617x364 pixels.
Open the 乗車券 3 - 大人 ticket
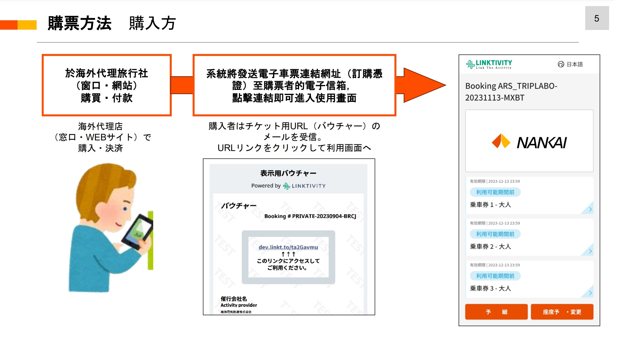(529, 279)
